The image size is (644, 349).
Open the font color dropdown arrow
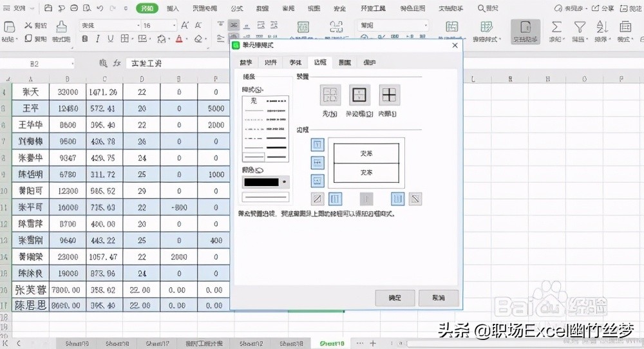pos(187,39)
